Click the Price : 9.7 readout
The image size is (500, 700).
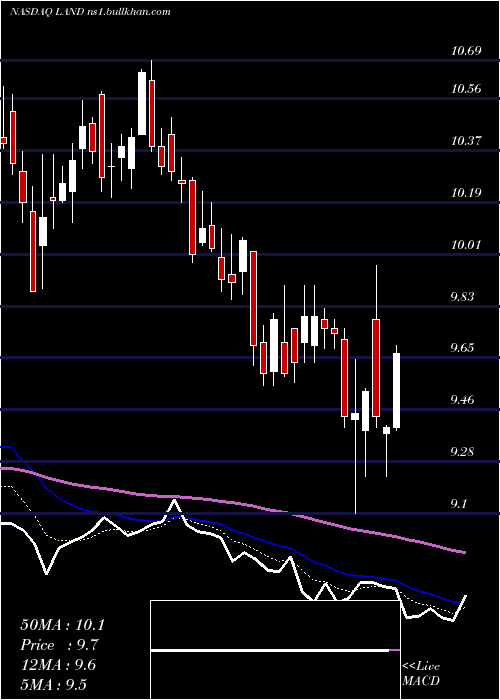click(x=59, y=645)
